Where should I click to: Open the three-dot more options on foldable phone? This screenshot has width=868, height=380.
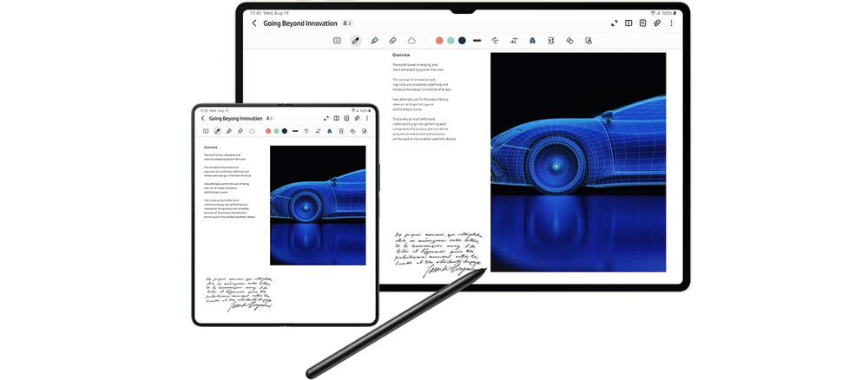(x=366, y=118)
